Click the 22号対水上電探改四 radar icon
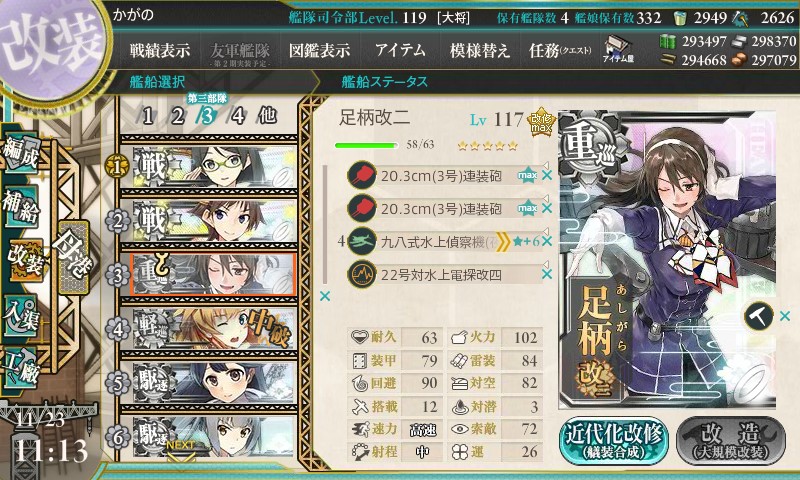This screenshot has height=480, width=800. point(361,274)
